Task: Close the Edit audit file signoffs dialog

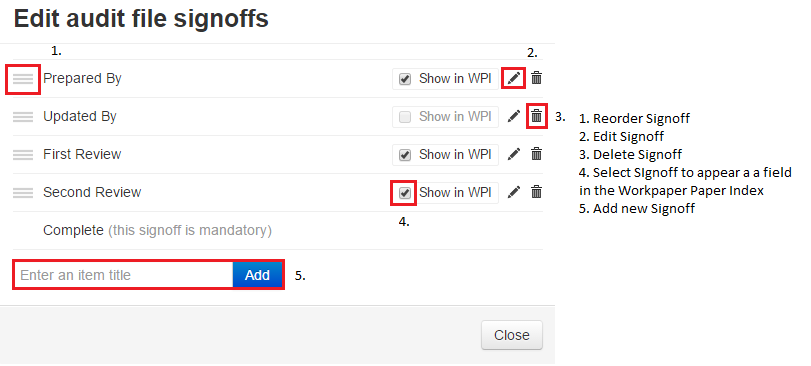Action: tap(512, 335)
